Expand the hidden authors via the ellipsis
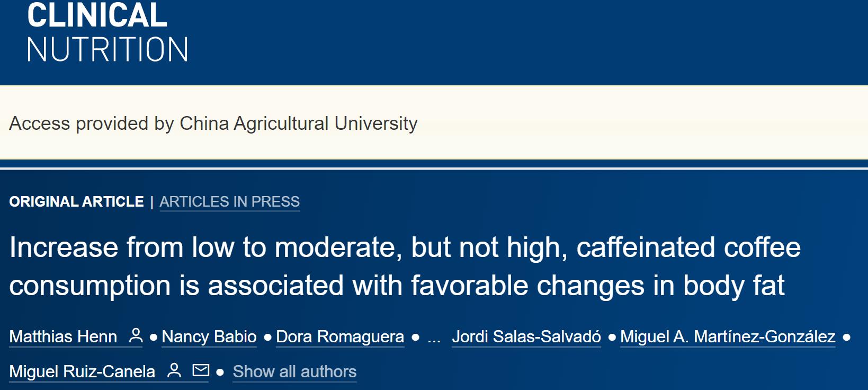The height and width of the screenshot is (390, 868). click(434, 337)
